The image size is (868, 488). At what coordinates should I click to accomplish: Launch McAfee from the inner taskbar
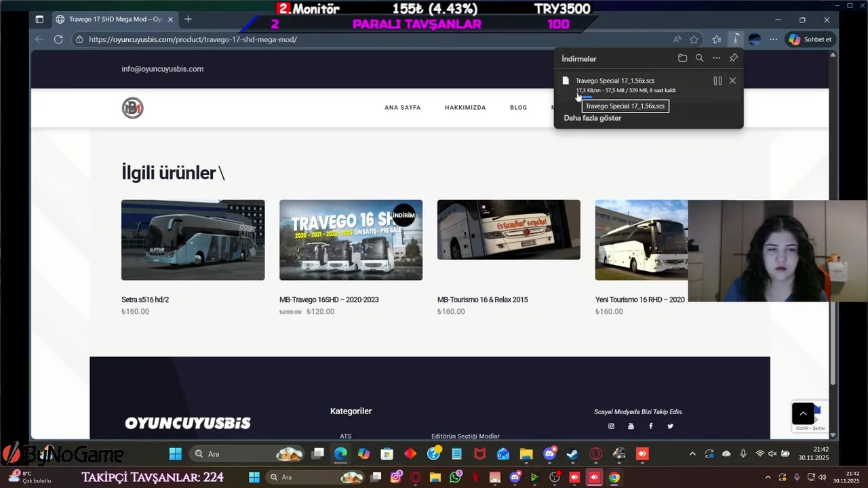pyautogui.click(x=479, y=453)
